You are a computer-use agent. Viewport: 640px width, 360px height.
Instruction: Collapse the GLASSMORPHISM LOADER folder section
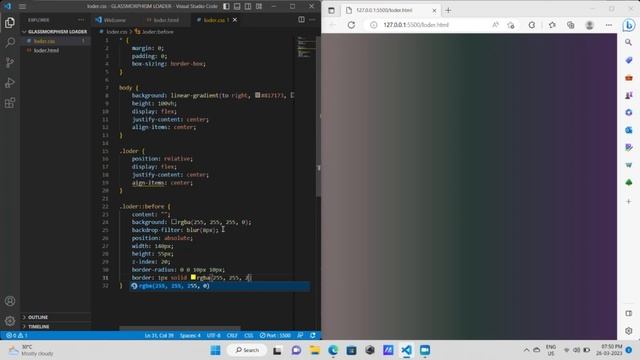pos(55,31)
